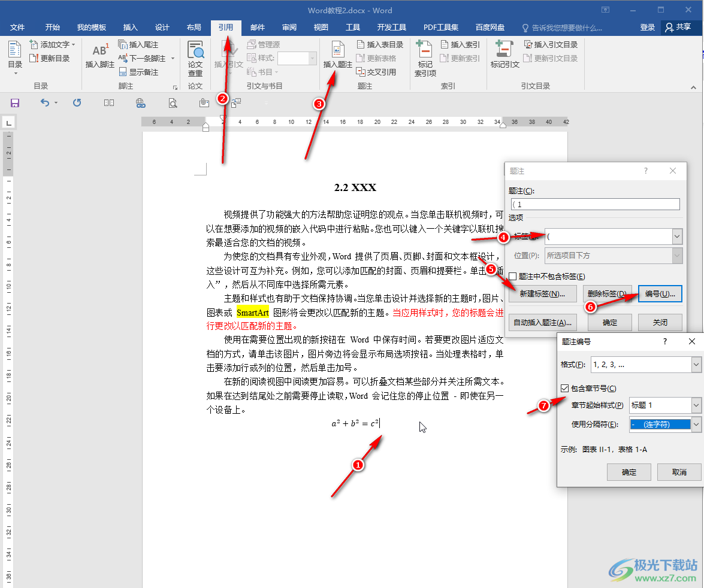Click New Label (新建标签) button
704x588 pixels.
pyautogui.click(x=542, y=293)
